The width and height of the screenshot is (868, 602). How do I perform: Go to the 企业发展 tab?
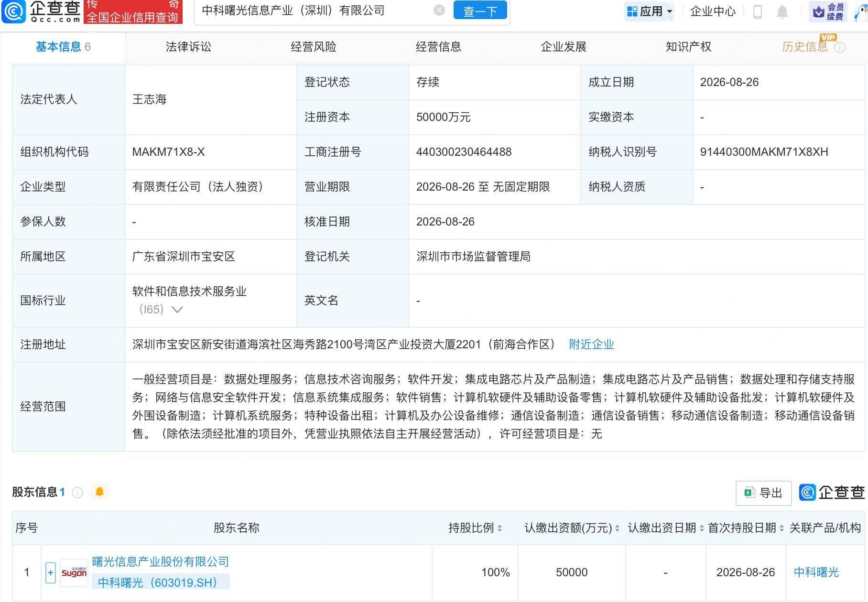[x=564, y=47]
